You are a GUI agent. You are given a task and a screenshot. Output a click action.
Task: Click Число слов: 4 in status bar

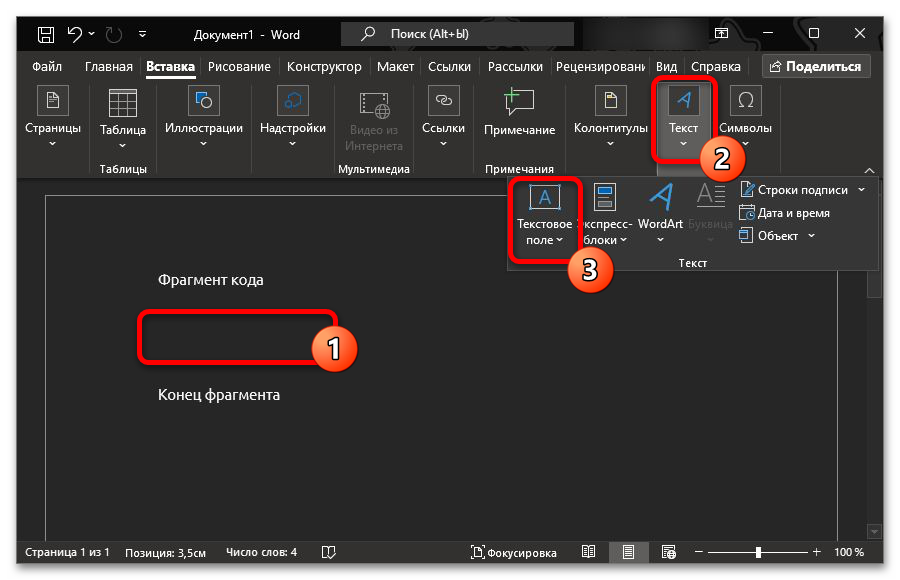click(261, 552)
